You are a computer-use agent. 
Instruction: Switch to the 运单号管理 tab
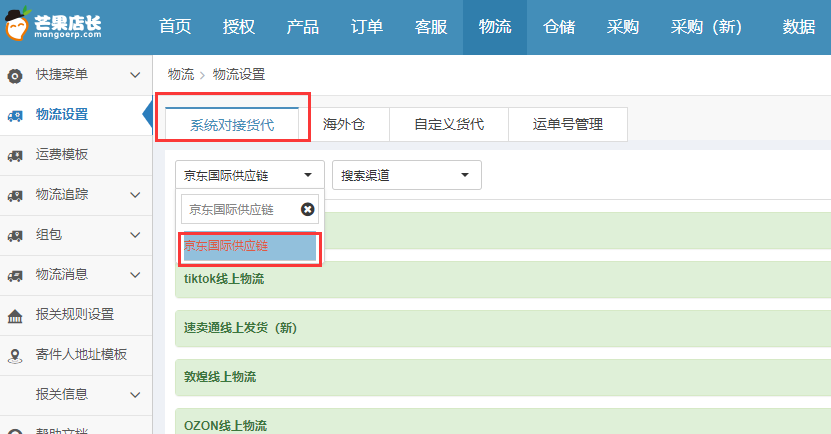tap(568, 125)
